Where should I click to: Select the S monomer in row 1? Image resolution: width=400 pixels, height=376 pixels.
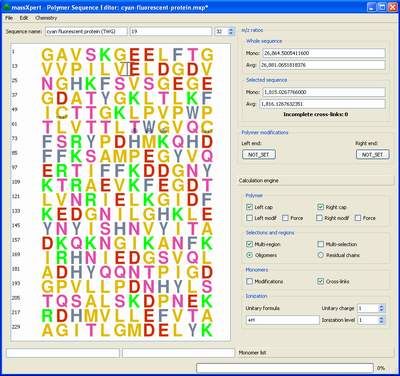(91, 55)
